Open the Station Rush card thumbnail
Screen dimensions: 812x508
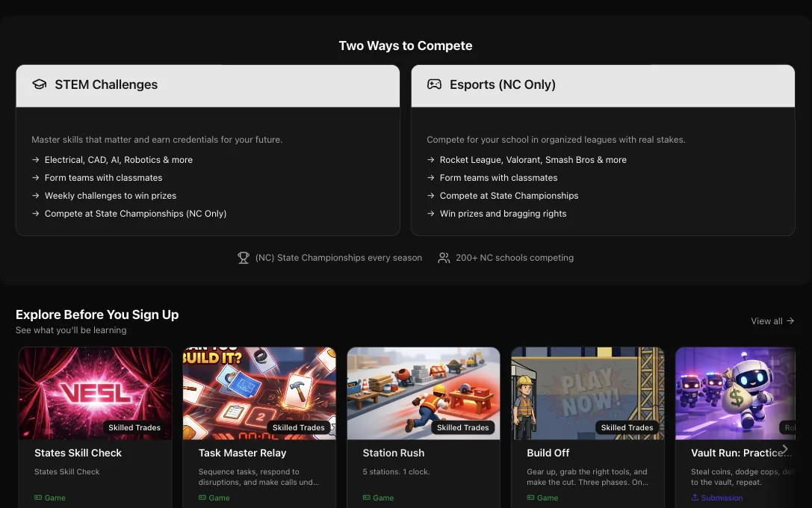[x=424, y=394]
